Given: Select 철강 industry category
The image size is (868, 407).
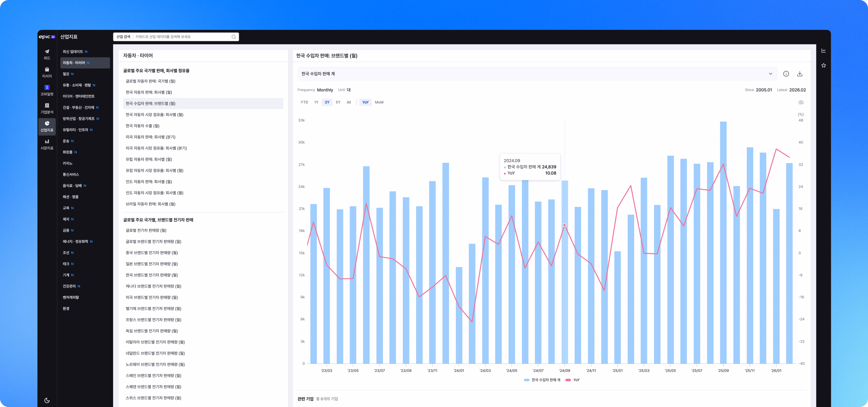Looking at the screenshot, I should (66, 74).
